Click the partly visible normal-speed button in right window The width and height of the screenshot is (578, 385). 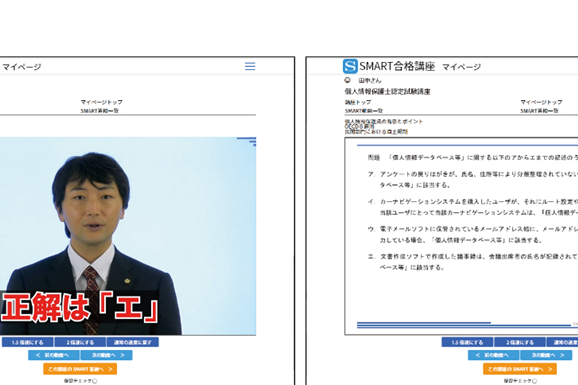click(x=562, y=342)
